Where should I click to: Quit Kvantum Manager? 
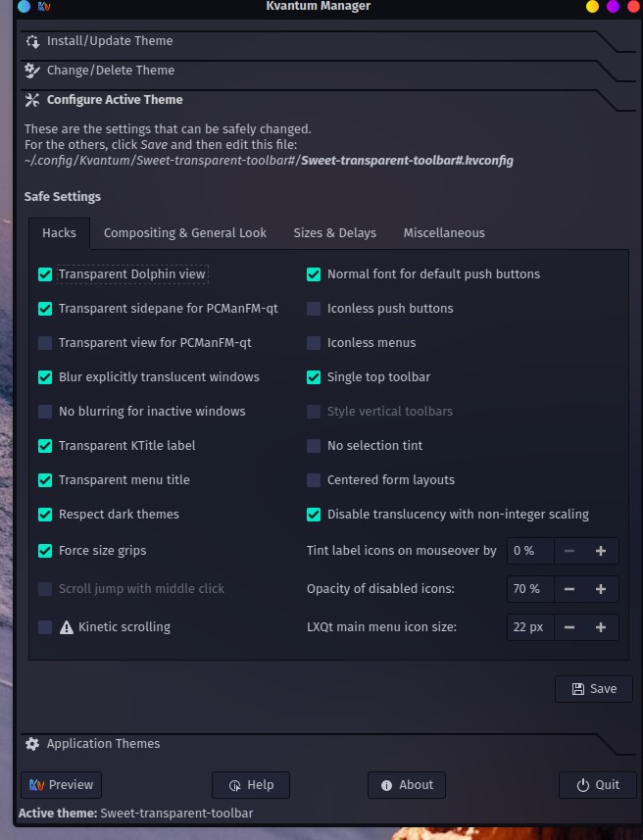tap(598, 785)
